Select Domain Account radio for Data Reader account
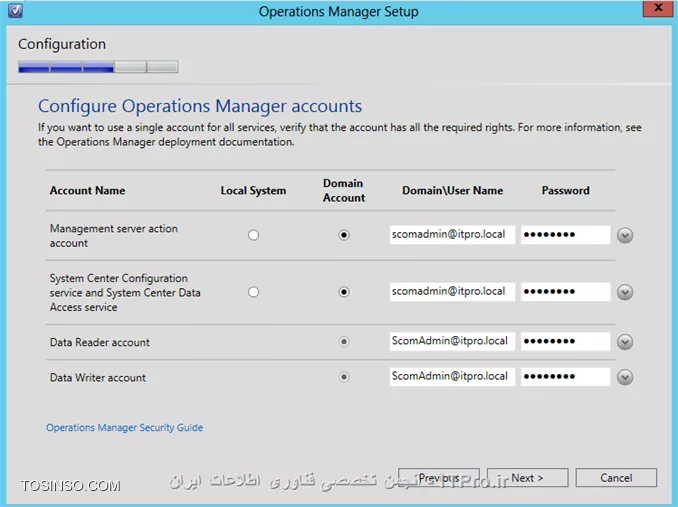This screenshot has width=678, height=507. (344, 342)
